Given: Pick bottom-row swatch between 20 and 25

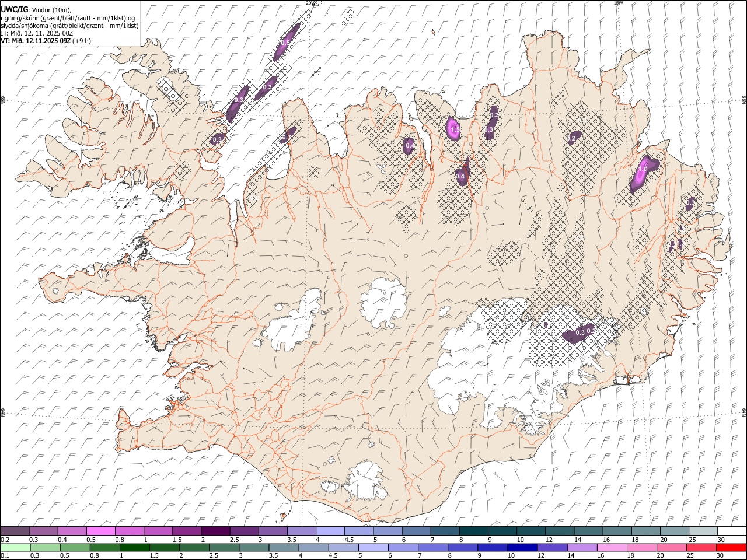Looking at the screenshot, I should (x=672, y=547).
